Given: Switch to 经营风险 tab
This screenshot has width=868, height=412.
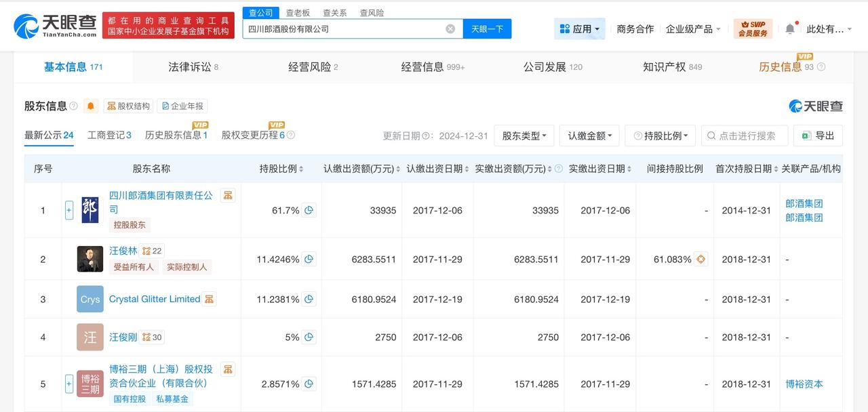Looking at the screenshot, I should pyautogui.click(x=313, y=67).
